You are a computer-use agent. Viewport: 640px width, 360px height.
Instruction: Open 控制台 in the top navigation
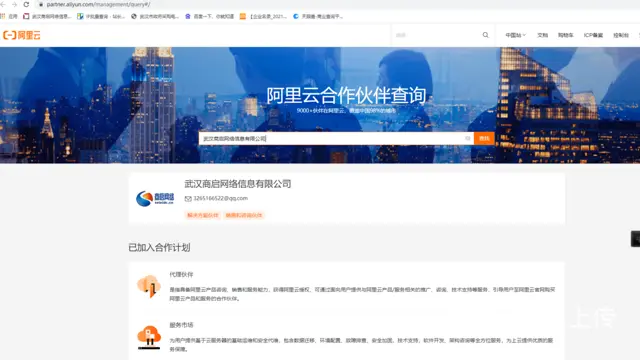621,35
